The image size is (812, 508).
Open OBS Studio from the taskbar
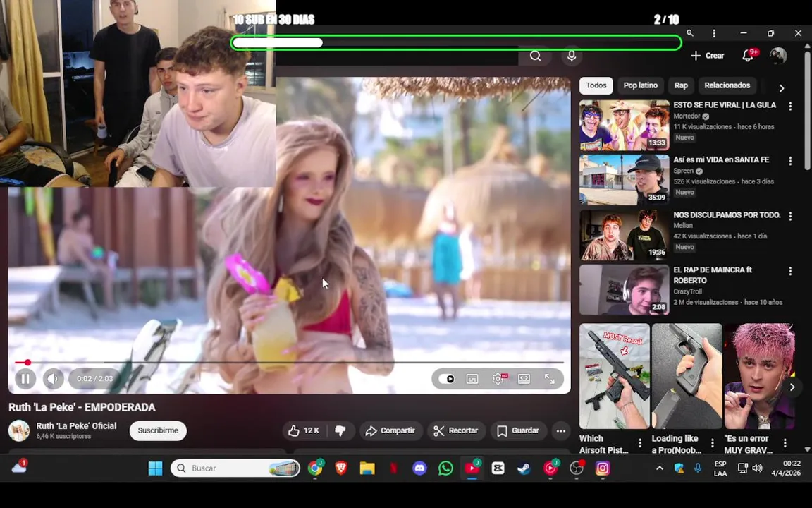point(577,468)
